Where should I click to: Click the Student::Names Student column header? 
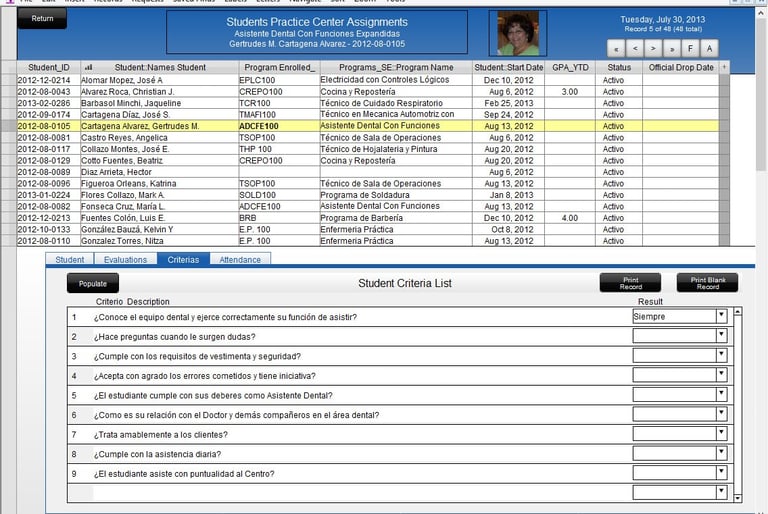(160, 67)
